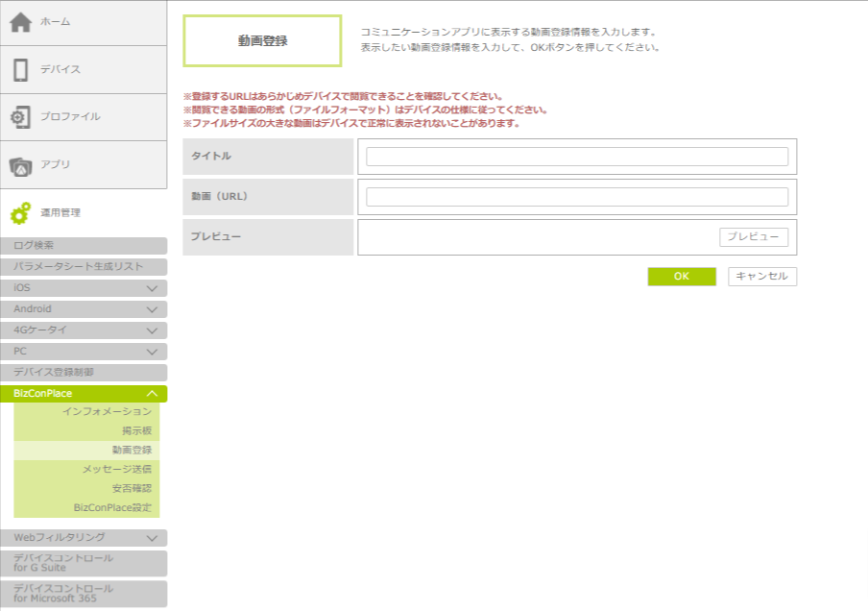Click the green gears operation management icon
Image resolution: width=868 pixels, height=611 pixels.
click(21, 213)
